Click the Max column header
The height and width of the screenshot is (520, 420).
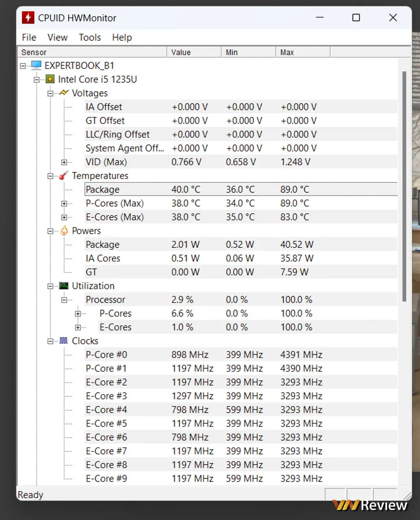click(303, 52)
